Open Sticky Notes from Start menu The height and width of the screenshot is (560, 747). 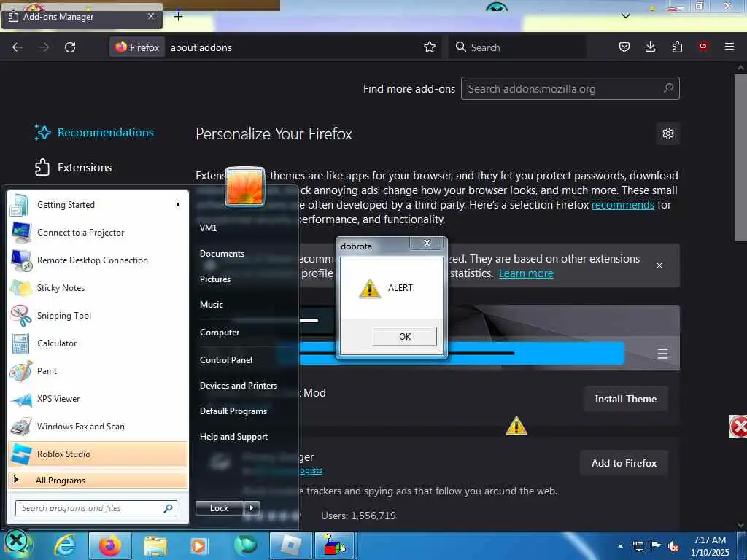pyautogui.click(x=98, y=287)
